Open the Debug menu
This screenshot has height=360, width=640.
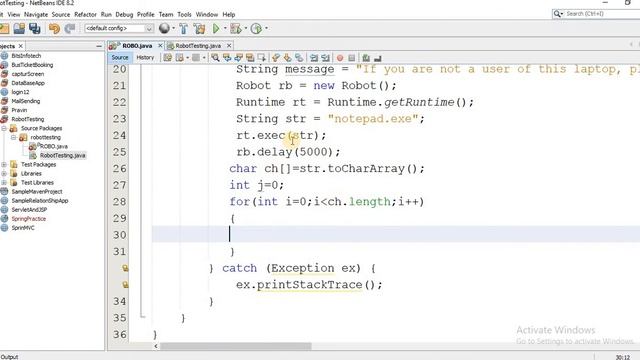click(124, 14)
